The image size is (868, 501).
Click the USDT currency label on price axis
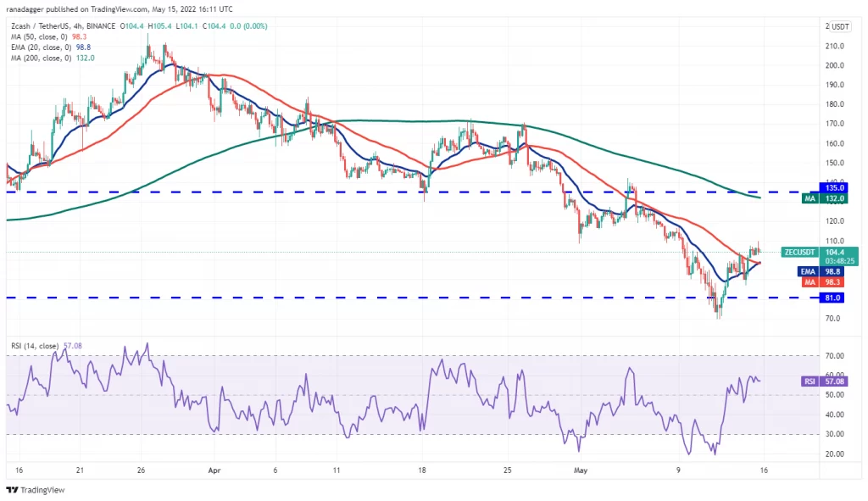(838, 26)
